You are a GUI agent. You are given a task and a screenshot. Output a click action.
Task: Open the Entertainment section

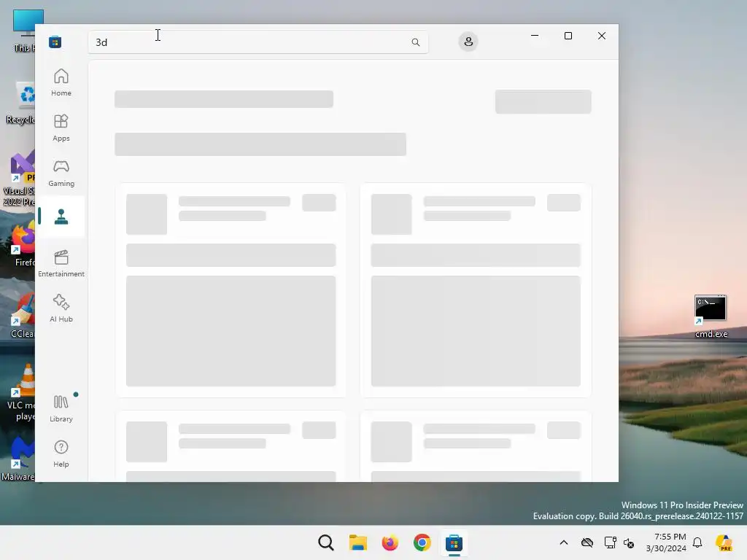[x=61, y=263]
